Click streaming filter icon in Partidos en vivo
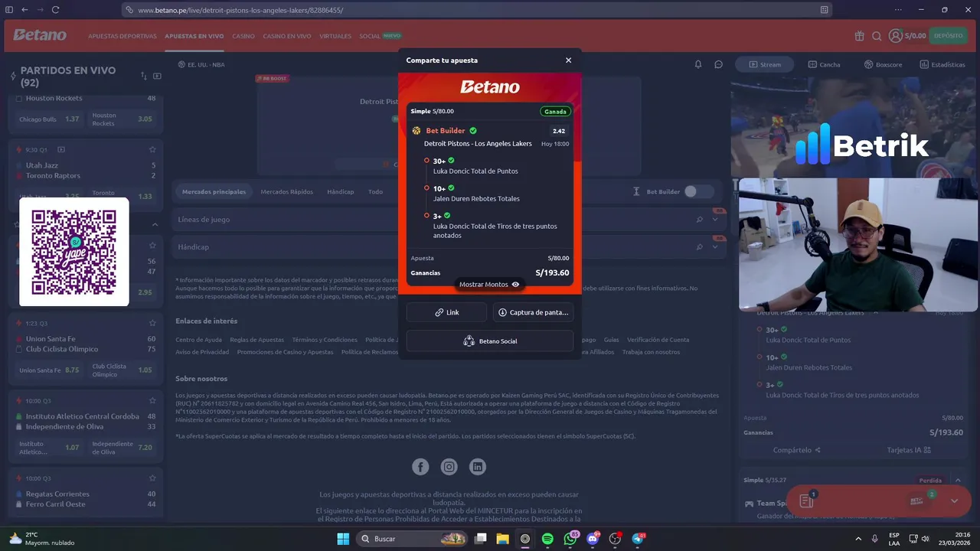 (157, 76)
